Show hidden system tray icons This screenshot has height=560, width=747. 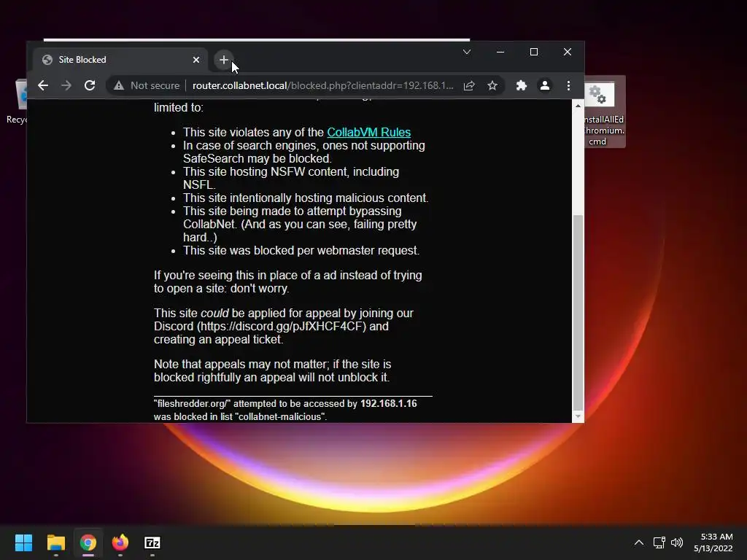pyautogui.click(x=639, y=542)
